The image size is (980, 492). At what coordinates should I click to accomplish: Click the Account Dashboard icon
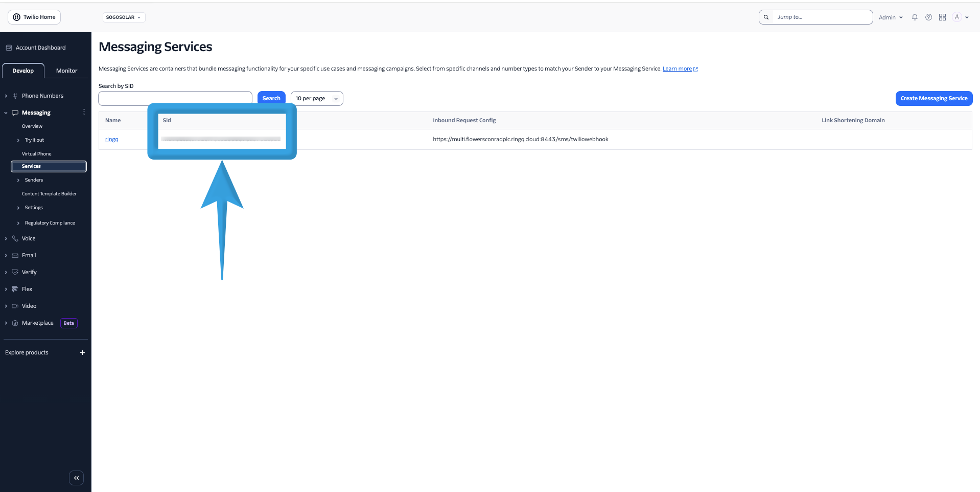9,47
